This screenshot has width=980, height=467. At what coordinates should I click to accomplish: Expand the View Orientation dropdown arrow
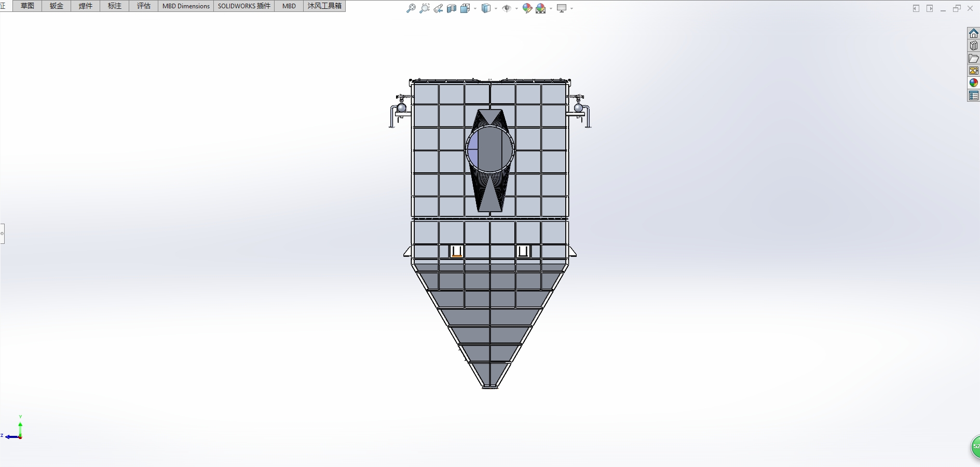[475, 8]
